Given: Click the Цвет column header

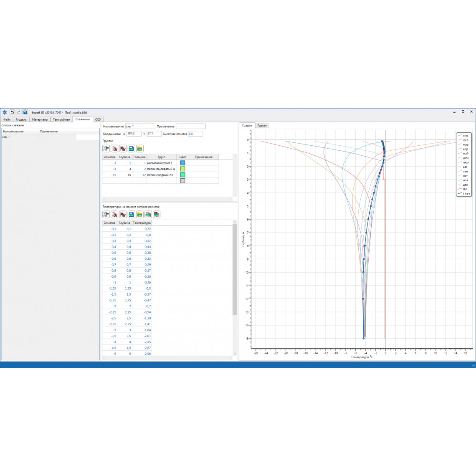Looking at the screenshot, I should click(x=183, y=157).
